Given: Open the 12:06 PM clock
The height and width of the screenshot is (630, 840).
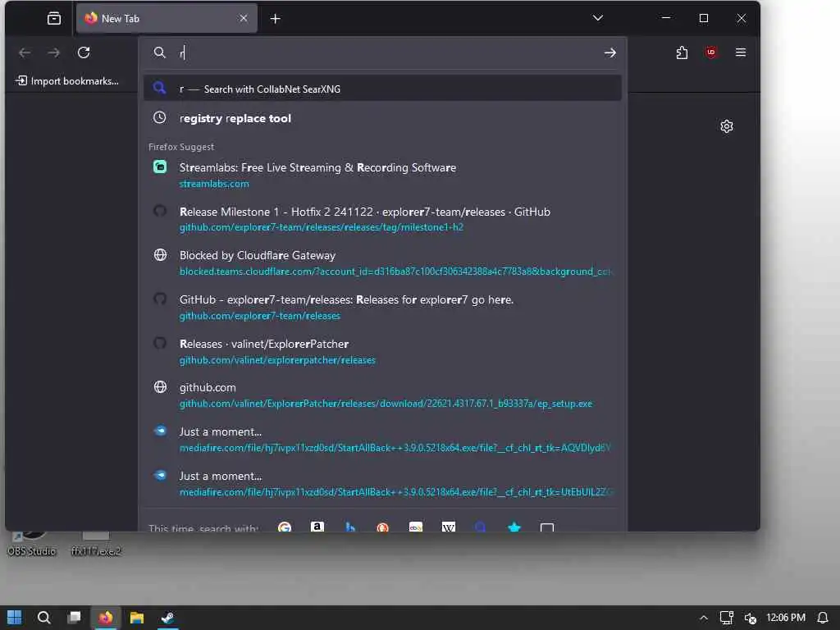Looking at the screenshot, I should pyautogui.click(x=785, y=618).
